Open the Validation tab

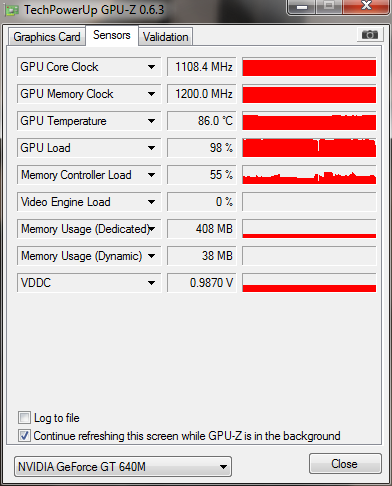click(166, 37)
